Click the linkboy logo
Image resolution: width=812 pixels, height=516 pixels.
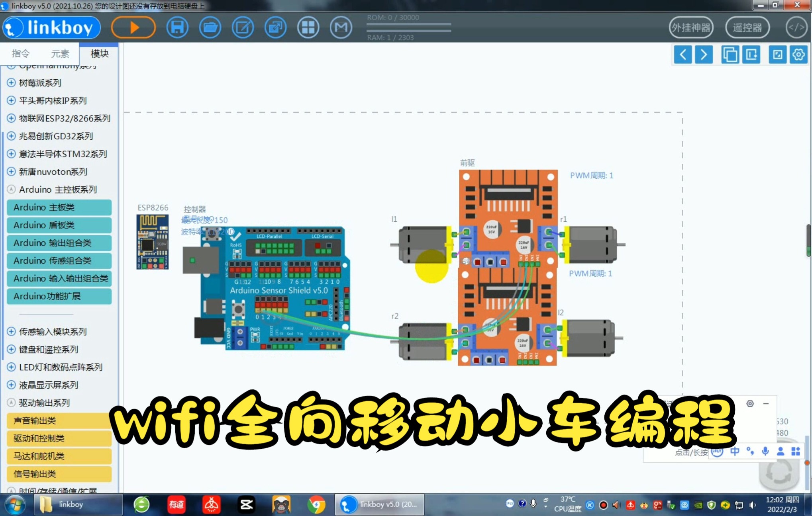click(x=51, y=27)
